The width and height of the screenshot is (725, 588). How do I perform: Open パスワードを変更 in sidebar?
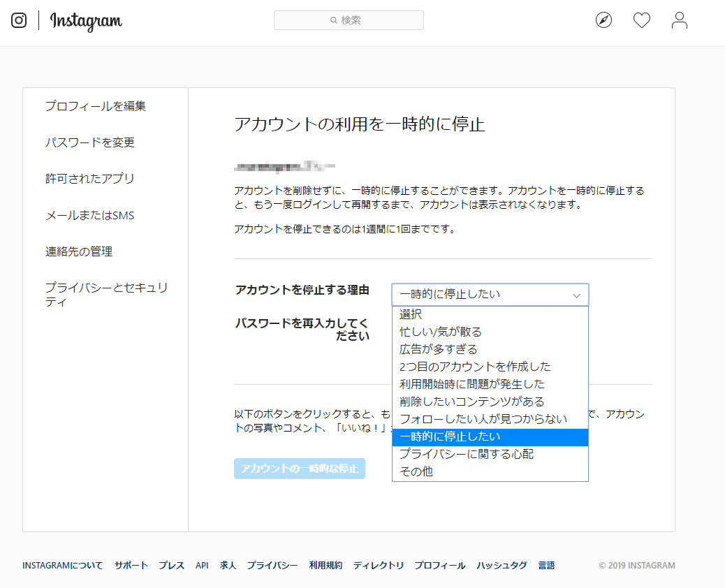pos(90,142)
